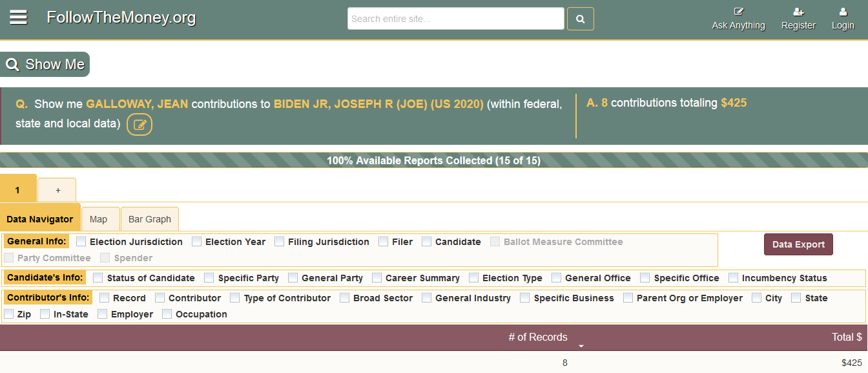Select query tab 1
This screenshot has width=868, height=373.
click(18, 189)
